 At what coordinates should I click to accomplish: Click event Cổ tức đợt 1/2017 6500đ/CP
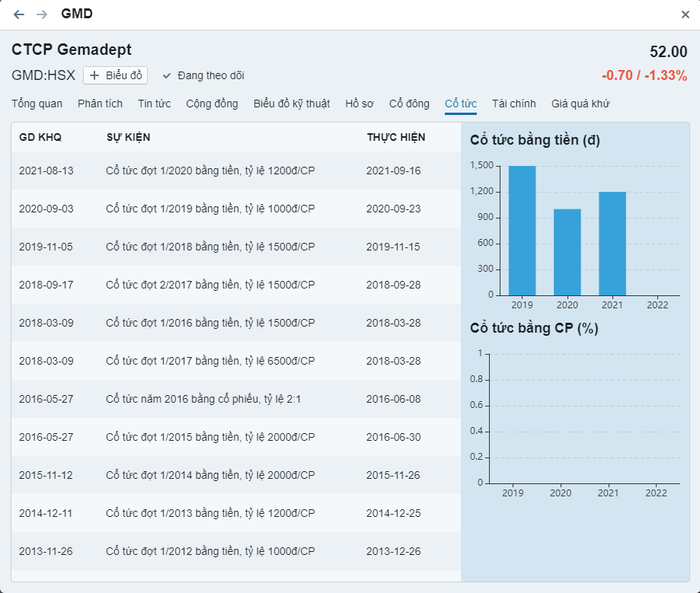point(210,361)
